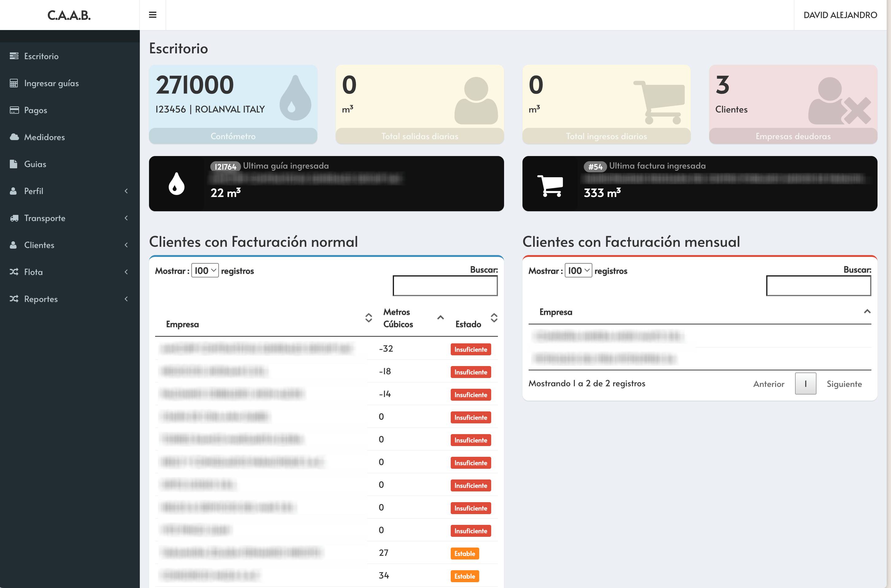This screenshot has height=588, width=891.
Task: Click the white drop icon in Ultima guía panel
Action: [x=176, y=183]
